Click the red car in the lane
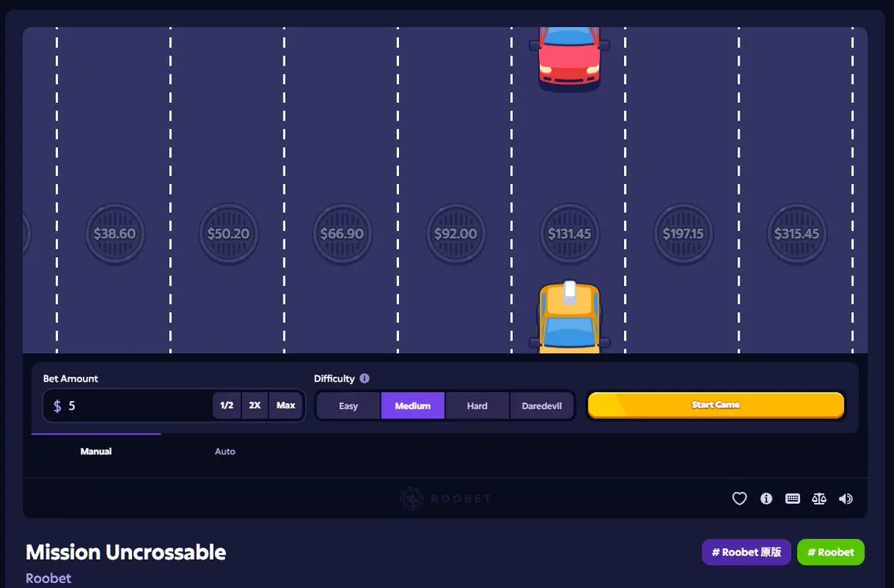Viewport: 894px width, 588px height. pyautogui.click(x=569, y=59)
